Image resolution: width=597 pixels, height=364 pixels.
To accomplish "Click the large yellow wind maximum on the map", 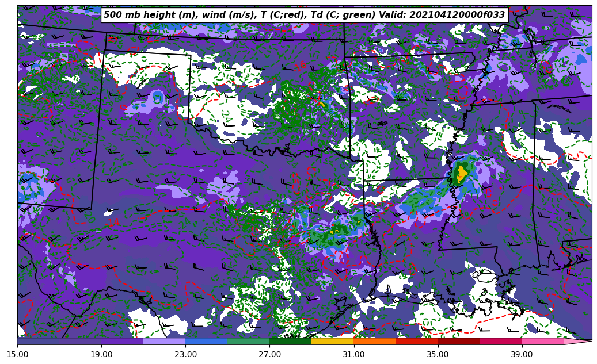I will click(461, 173).
